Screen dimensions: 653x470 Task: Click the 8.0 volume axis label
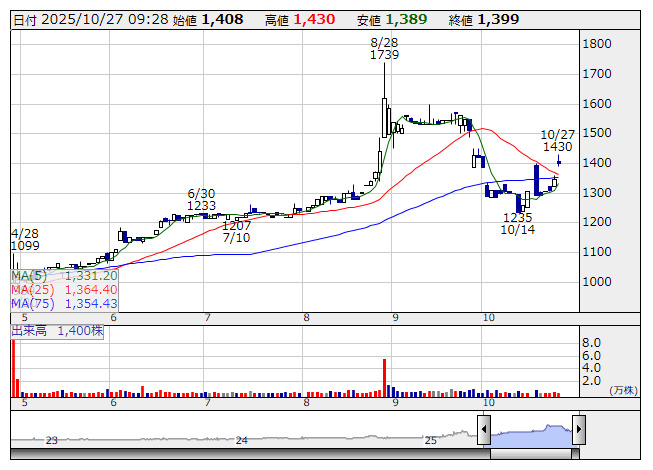[591, 343]
